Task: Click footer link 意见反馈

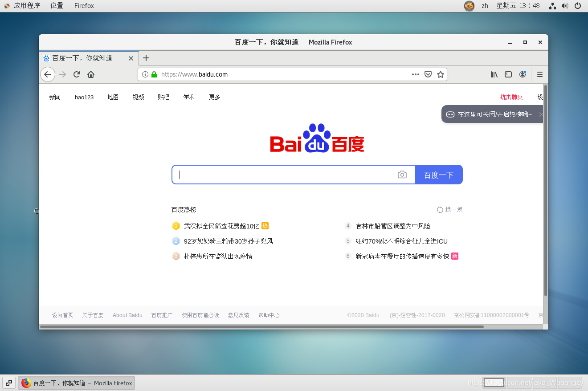Action: coord(238,315)
